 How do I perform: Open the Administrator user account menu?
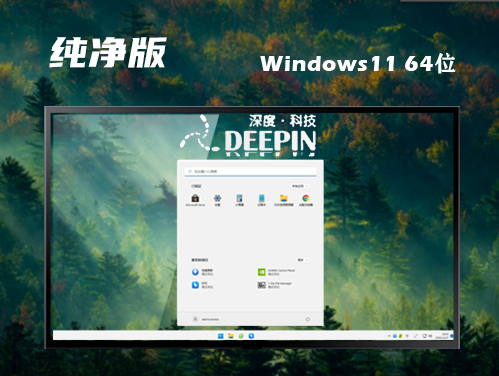[206, 319]
